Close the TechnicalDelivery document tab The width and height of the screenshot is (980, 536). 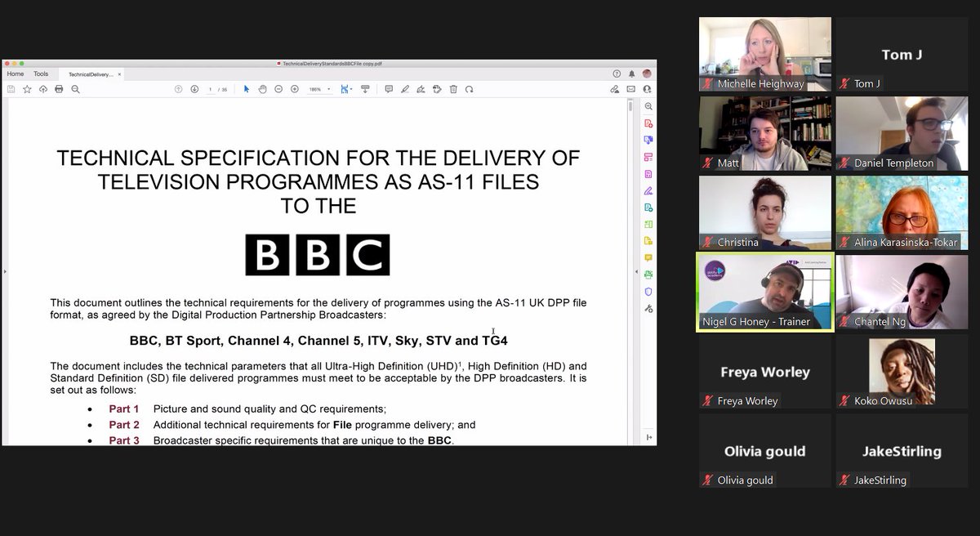119,74
